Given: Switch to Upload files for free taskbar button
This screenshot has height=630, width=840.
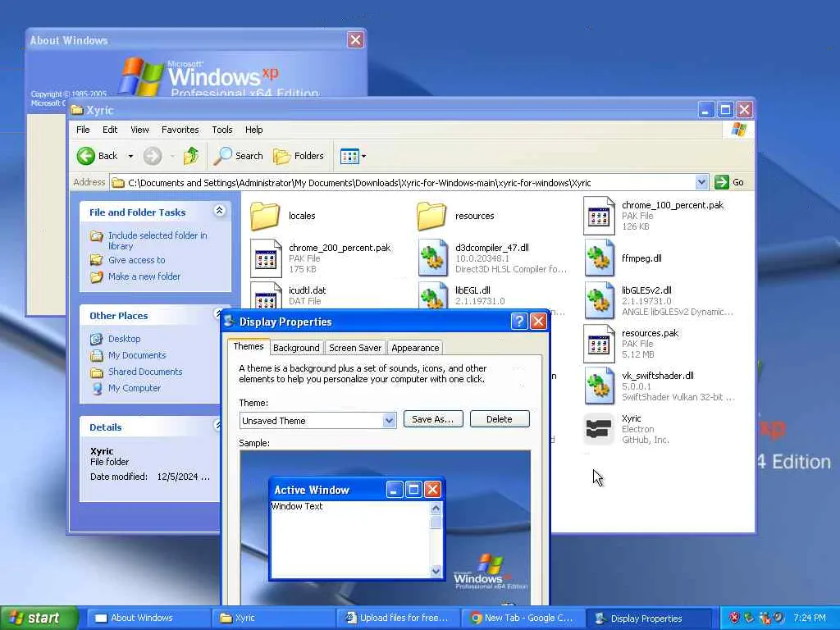Looking at the screenshot, I should point(397,618).
